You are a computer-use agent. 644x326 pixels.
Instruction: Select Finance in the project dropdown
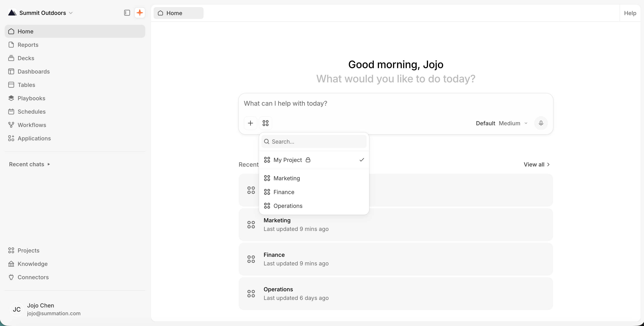click(314, 192)
